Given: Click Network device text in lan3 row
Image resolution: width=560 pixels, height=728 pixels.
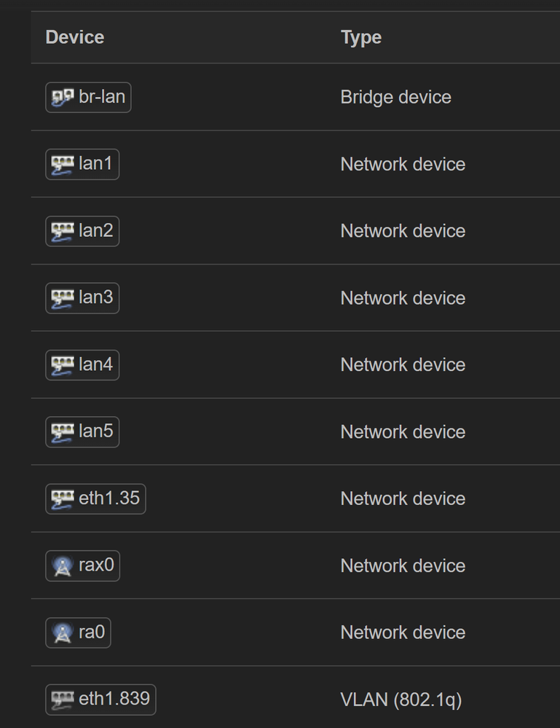Looking at the screenshot, I should (x=403, y=298).
